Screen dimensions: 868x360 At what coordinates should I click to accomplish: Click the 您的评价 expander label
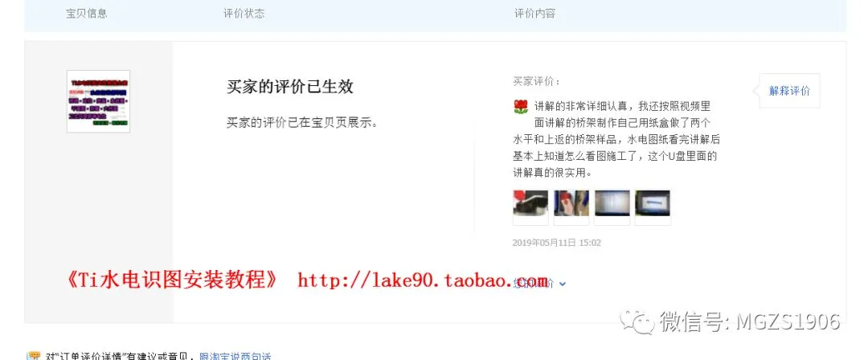coord(534,284)
